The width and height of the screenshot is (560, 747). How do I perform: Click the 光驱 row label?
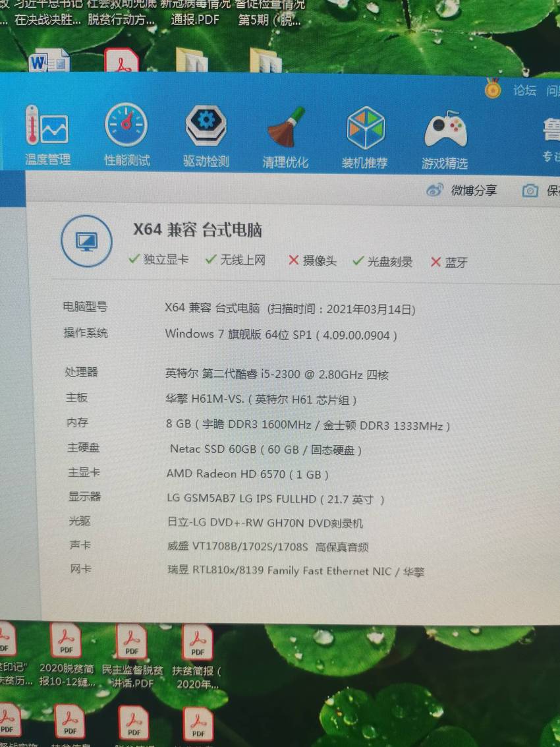pos(80,520)
